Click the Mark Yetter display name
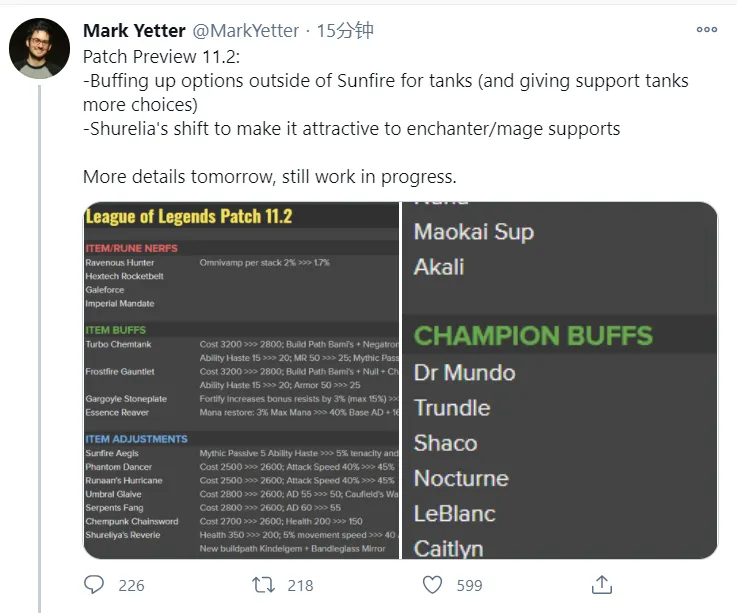Screen dimensions: 738x613 coord(134,31)
